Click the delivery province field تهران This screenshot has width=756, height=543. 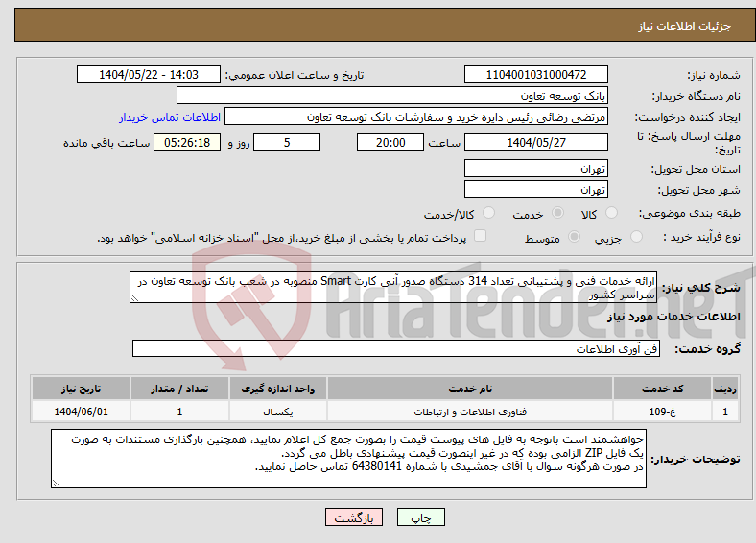(x=536, y=168)
